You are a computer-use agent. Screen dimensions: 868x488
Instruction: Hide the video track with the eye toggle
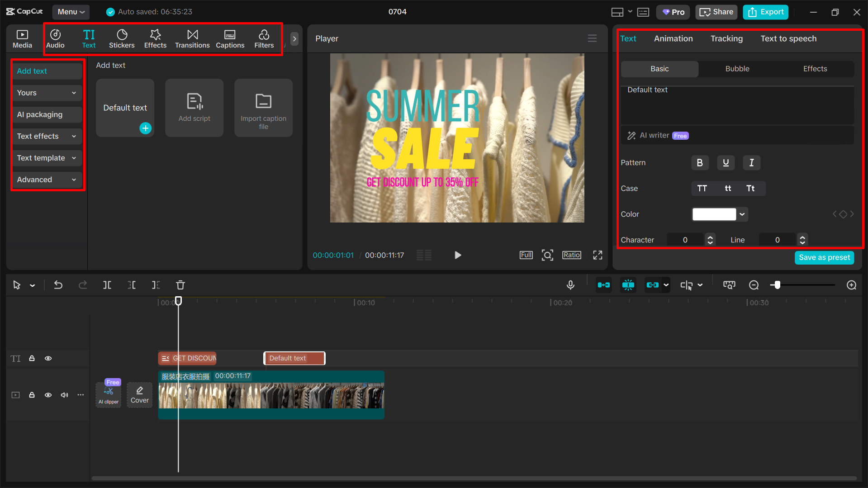click(x=48, y=395)
